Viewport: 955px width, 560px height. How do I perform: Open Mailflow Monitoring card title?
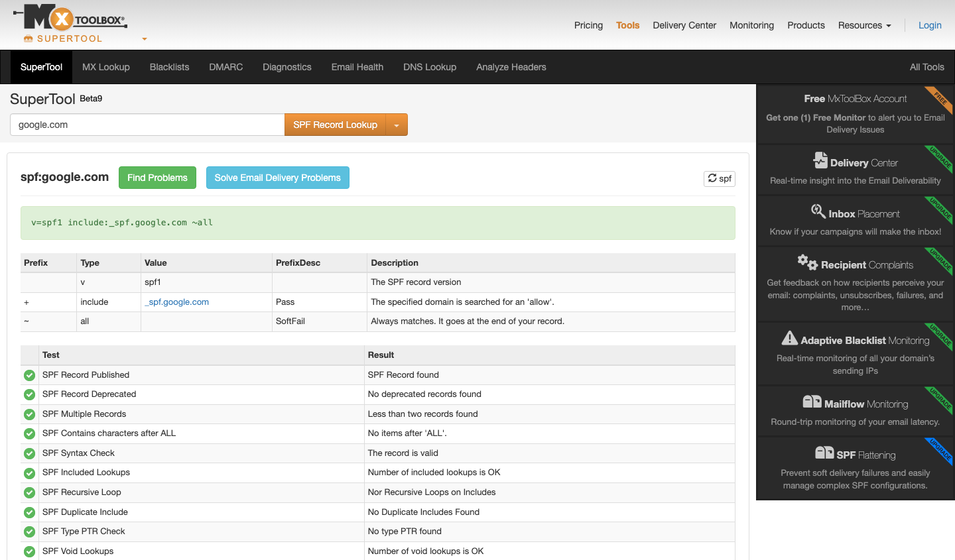[x=866, y=404]
